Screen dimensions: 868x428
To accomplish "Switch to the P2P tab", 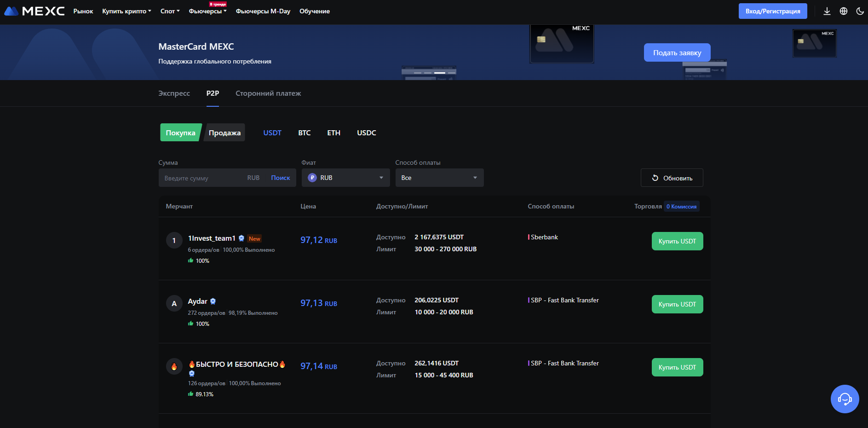I will pyautogui.click(x=213, y=93).
